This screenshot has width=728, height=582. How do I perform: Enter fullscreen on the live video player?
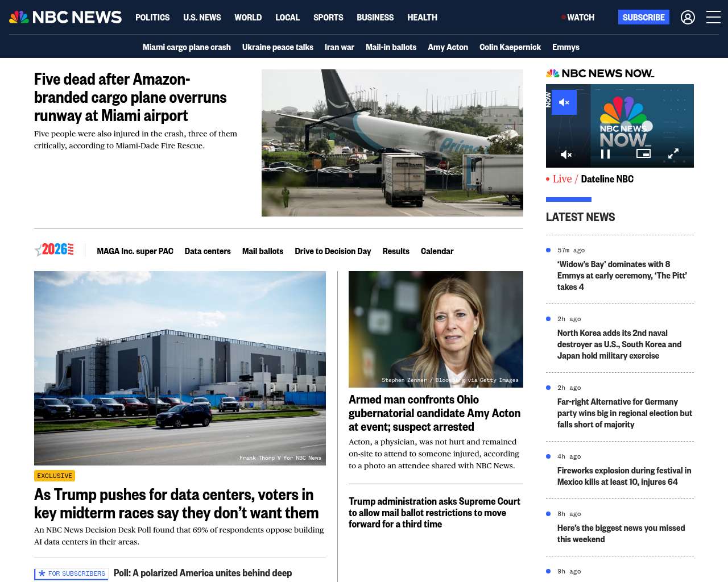673,154
